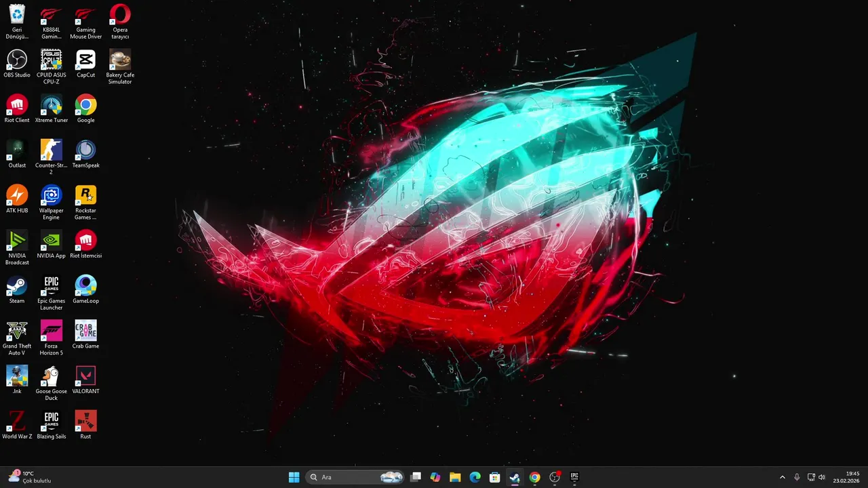Viewport: 868px width, 488px height.
Task: Launch Copilot from the taskbar
Action: point(435,477)
